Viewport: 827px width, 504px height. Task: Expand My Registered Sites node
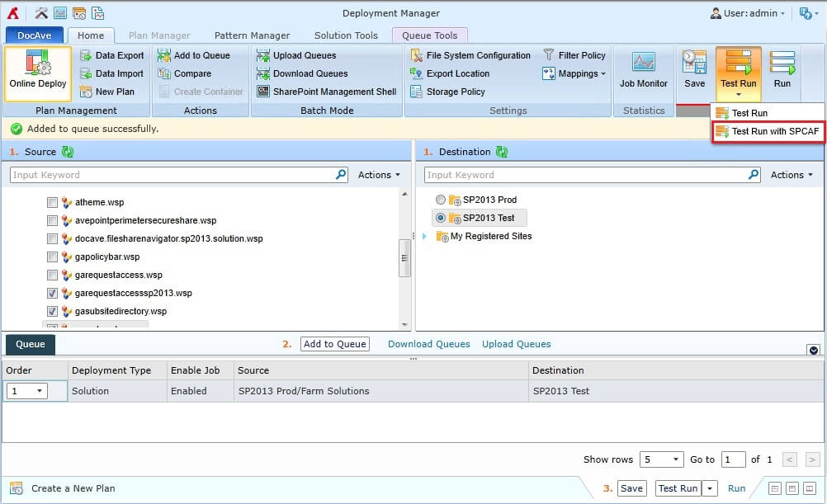(424, 236)
